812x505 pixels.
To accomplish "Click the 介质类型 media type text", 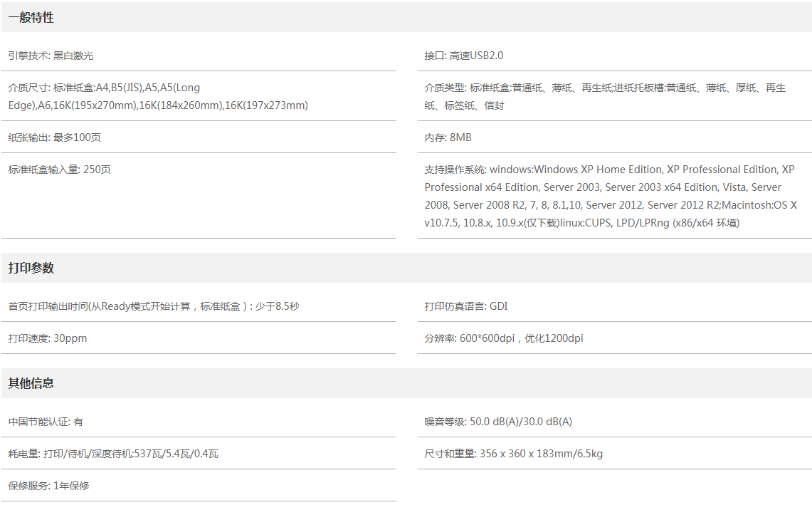I will 605,97.
